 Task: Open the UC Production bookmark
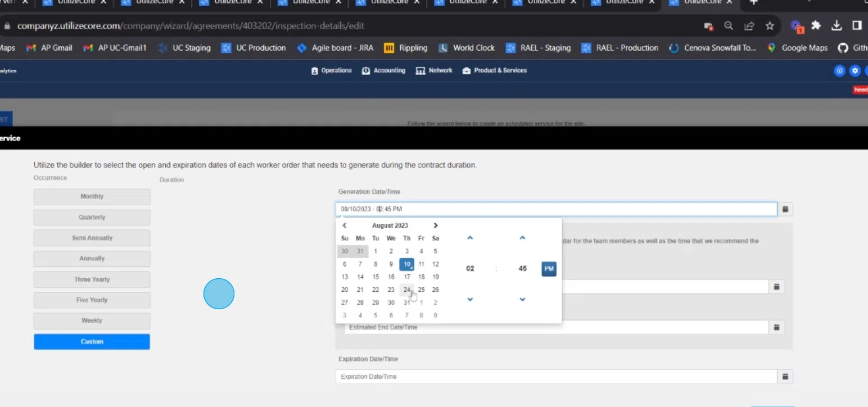click(254, 48)
